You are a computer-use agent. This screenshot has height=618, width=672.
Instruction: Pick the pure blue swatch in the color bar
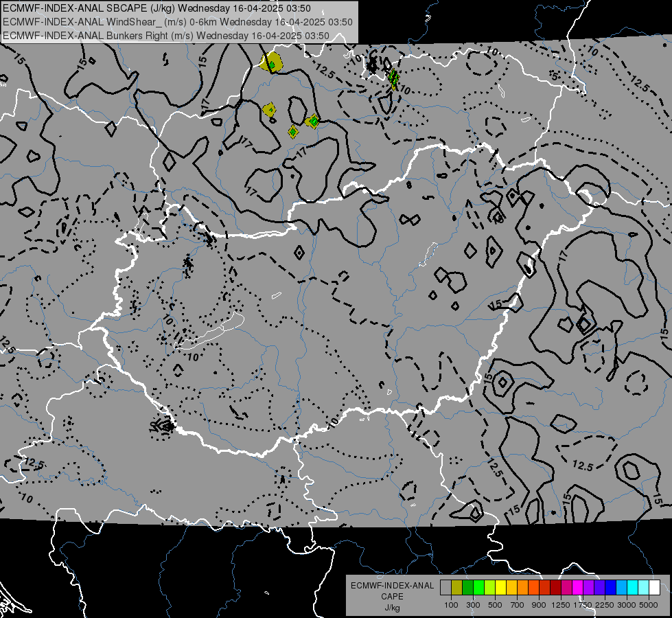611,588
